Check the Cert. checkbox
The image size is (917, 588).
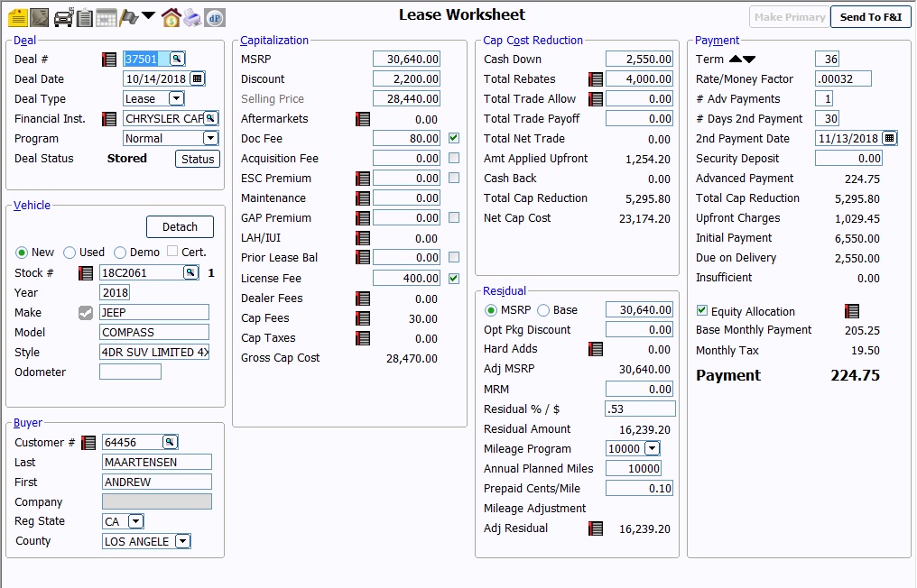pyautogui.click(x=172, y=251)
